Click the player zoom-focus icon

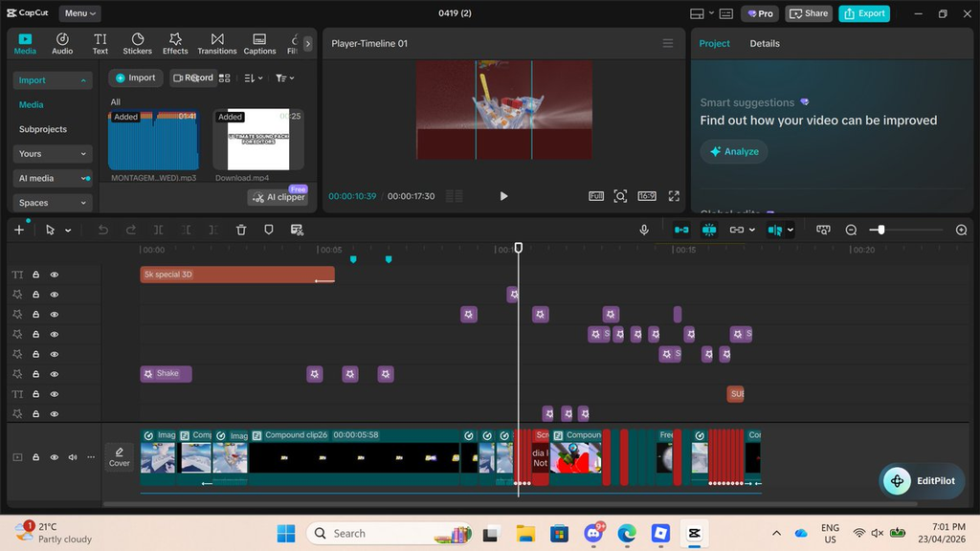[620, 196]
